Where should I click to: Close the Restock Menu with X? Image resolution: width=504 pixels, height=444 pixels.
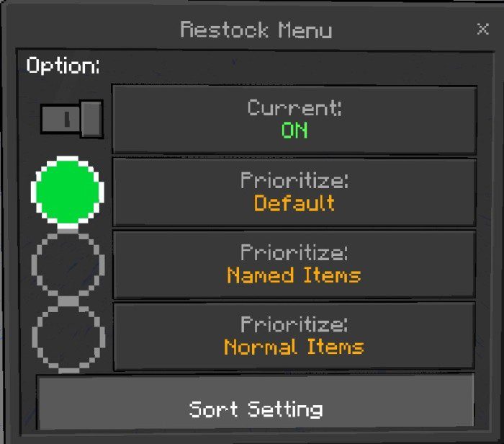click(483, 29)
